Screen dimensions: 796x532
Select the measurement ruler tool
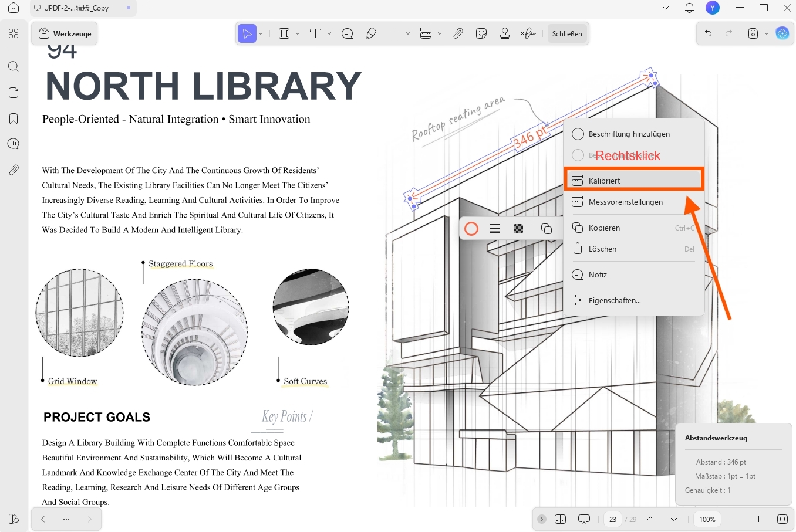click(426, 33)
